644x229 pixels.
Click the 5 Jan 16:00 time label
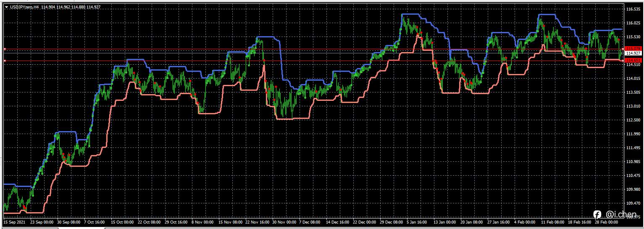[x=418, y=222]
